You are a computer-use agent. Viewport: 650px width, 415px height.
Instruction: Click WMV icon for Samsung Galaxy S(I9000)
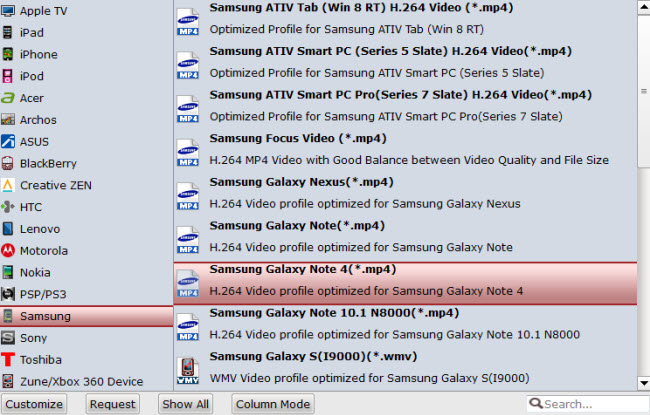coord(188,371)
